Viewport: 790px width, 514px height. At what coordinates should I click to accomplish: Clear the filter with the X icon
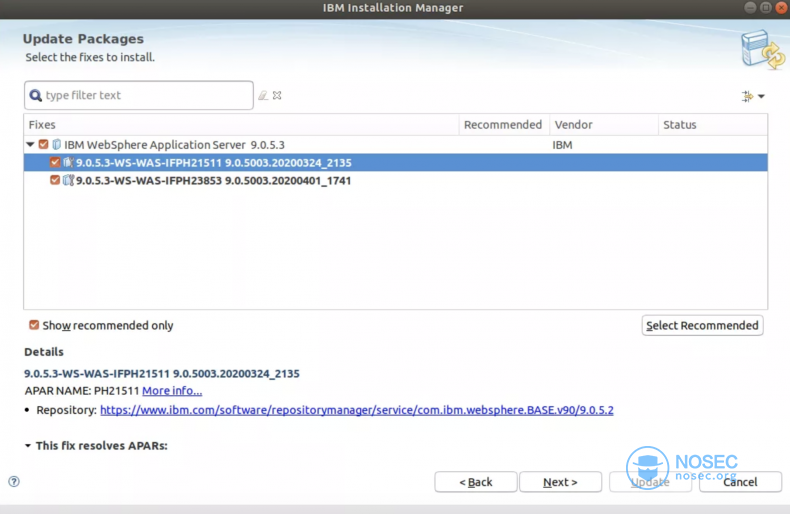point(277,95)
